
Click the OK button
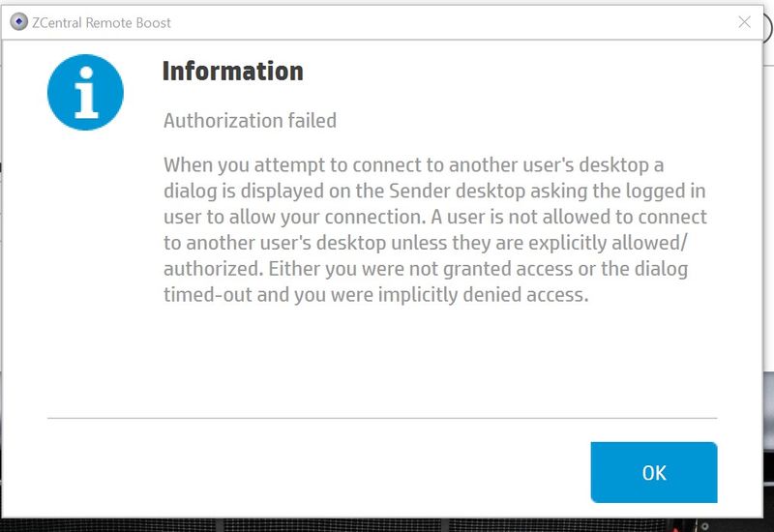pyautogui.click(x=654, y=472)
